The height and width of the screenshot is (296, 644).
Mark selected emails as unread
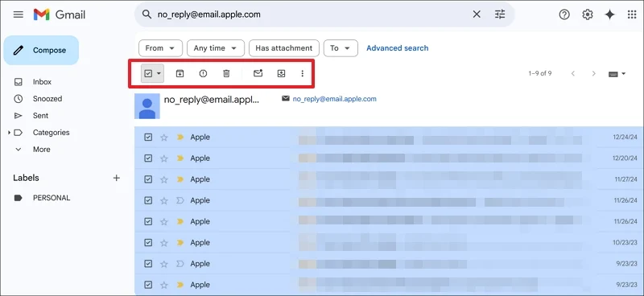(x=258, y=73)
